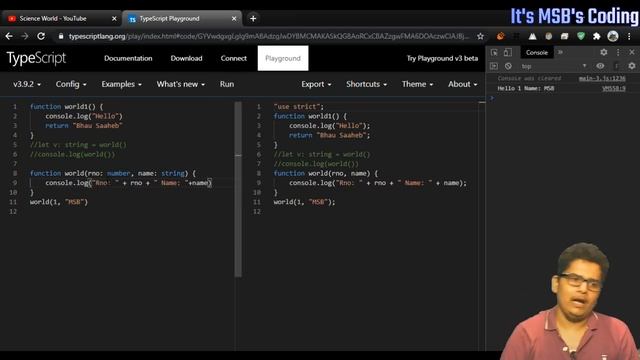Close the DevTools panel
The height and width of the screenshot is (360, 640).
coord(632,52)
